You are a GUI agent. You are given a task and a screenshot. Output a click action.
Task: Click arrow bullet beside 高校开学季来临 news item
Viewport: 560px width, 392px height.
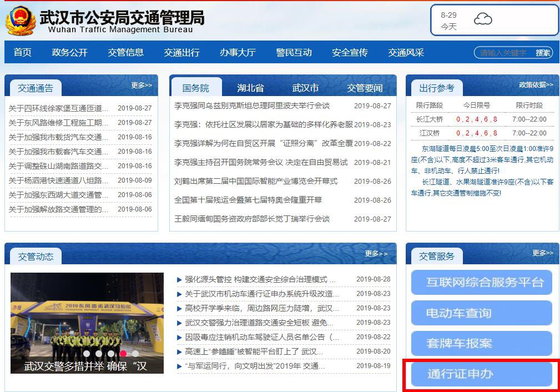tap(179, 308)
